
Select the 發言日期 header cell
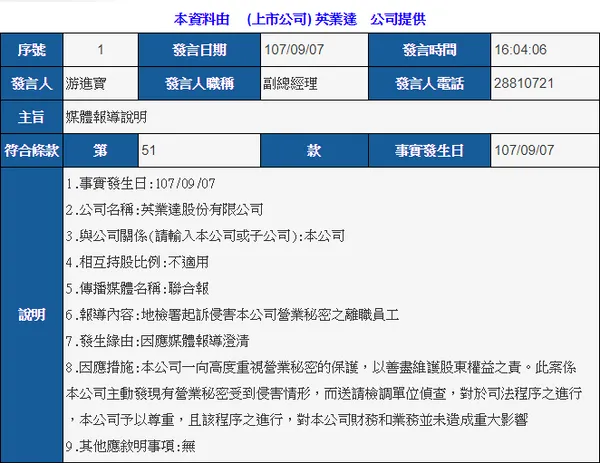(199, 50)
